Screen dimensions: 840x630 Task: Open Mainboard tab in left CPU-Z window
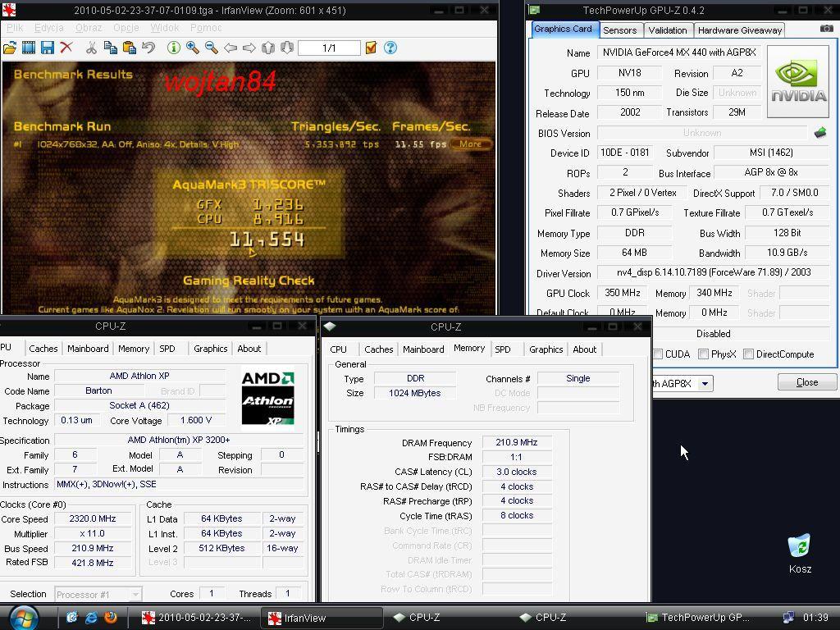pos(88,349)
